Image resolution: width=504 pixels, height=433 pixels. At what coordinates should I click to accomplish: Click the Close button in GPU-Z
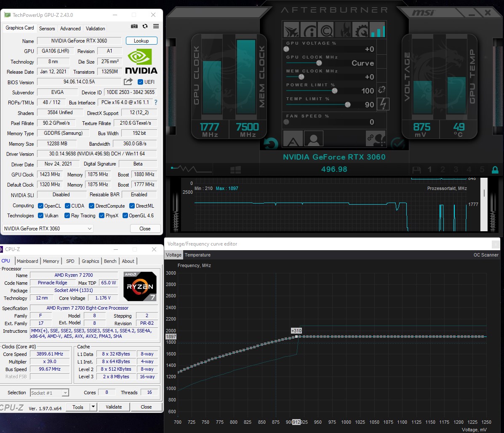[x=145, y=229]
